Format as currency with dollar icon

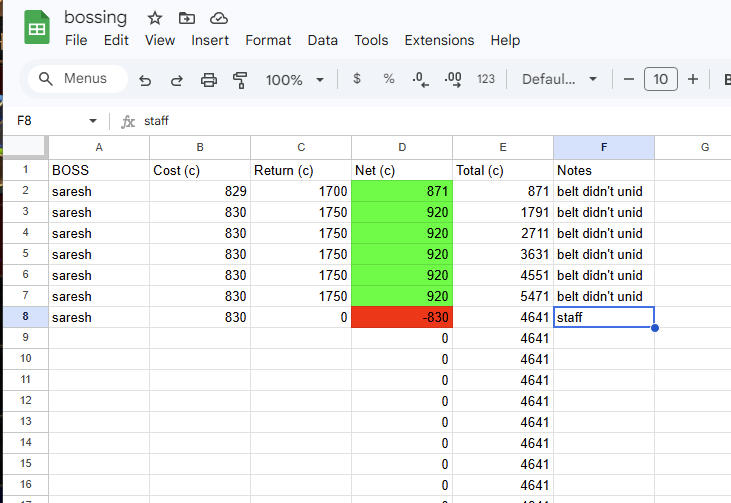click(357, 79)
